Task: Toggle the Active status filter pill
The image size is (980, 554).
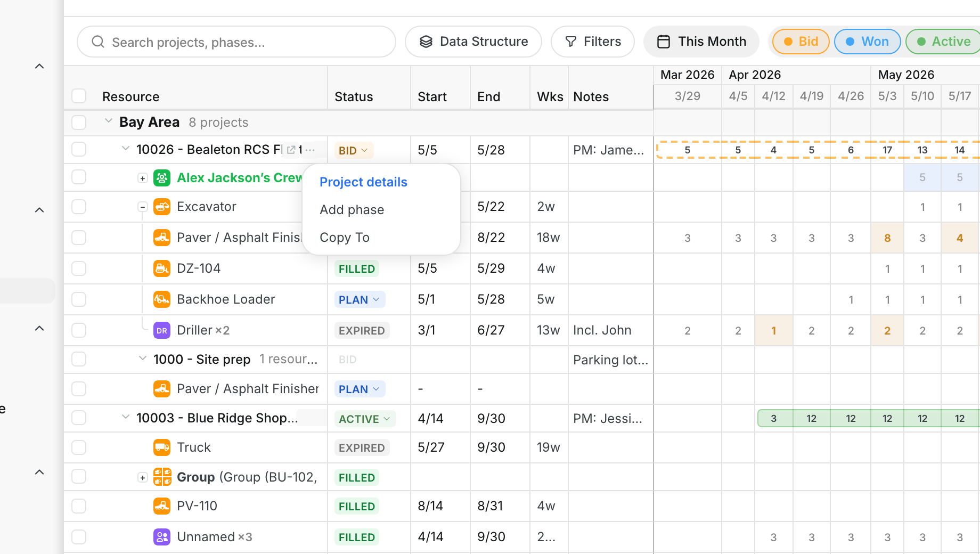Action: click(944, 42)
